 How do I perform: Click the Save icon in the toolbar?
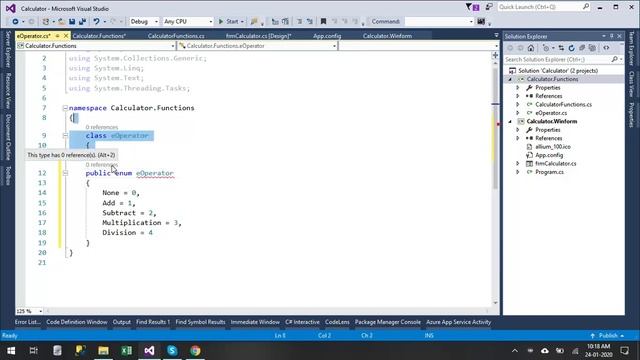(72, 22)
